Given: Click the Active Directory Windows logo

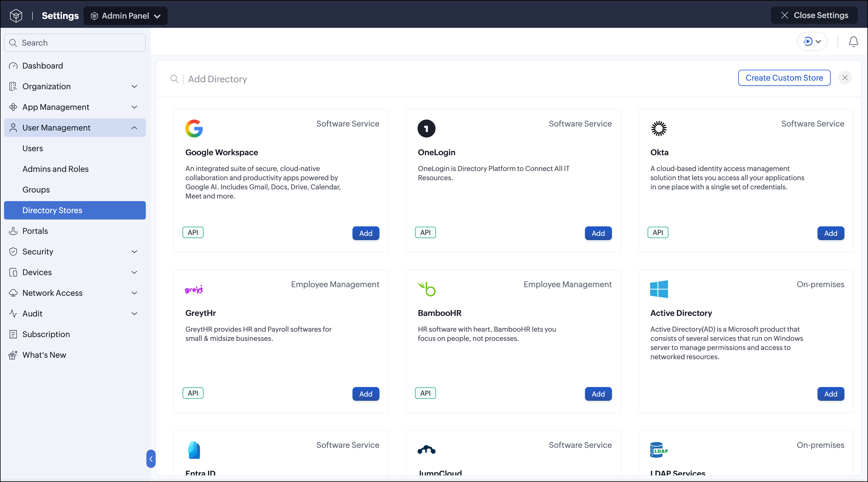Looking at the screenshot, I should pyautogui.click(x=659, y=289).
